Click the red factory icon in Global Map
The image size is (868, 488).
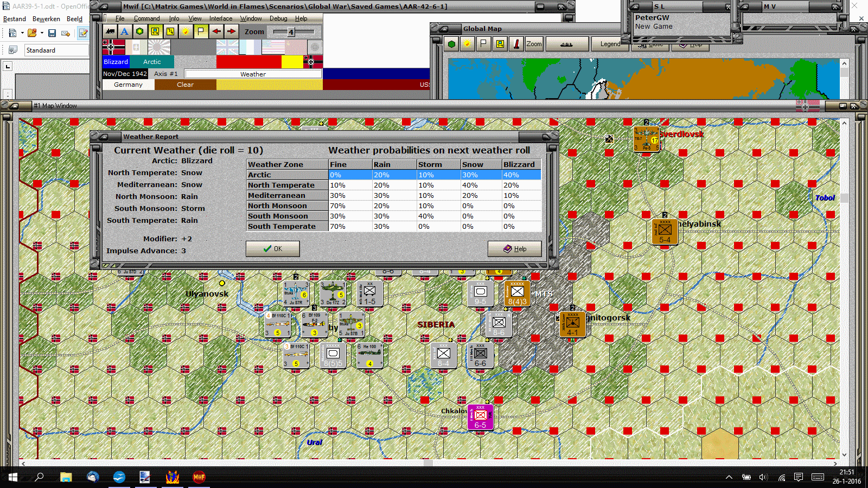516,44
